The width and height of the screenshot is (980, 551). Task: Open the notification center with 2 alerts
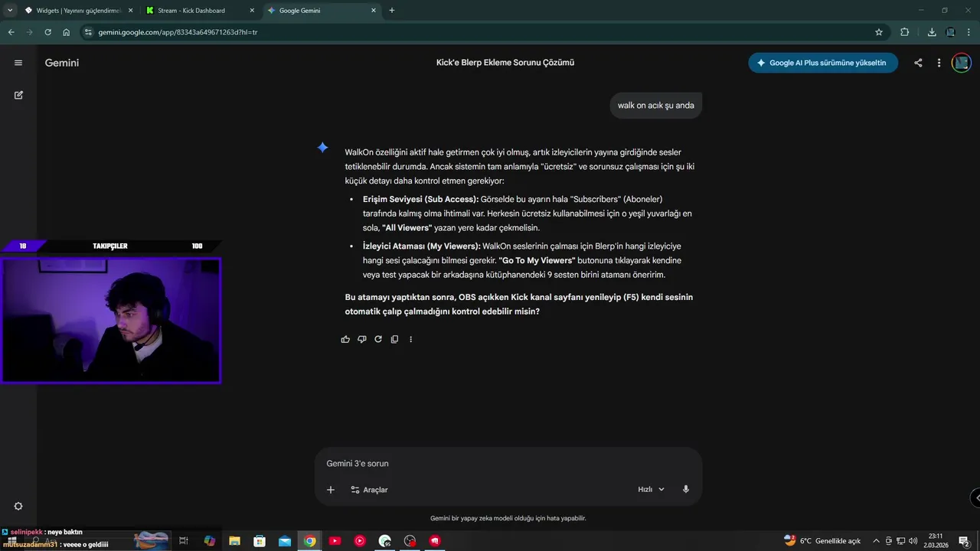pyautogui.click(x=964, y=541)
